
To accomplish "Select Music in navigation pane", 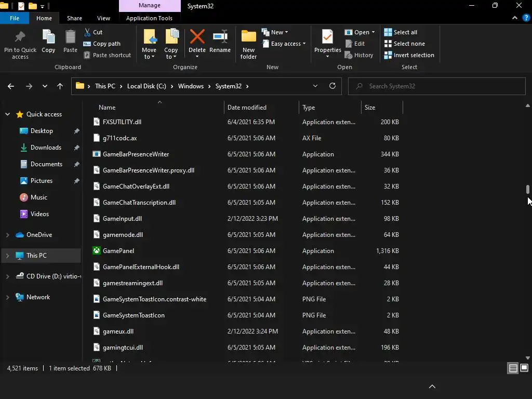I will click(38, 197).
